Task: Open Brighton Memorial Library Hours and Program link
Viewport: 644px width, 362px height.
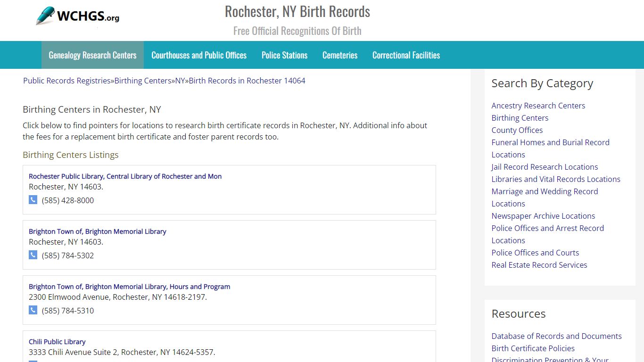Action: pos(130,287)
